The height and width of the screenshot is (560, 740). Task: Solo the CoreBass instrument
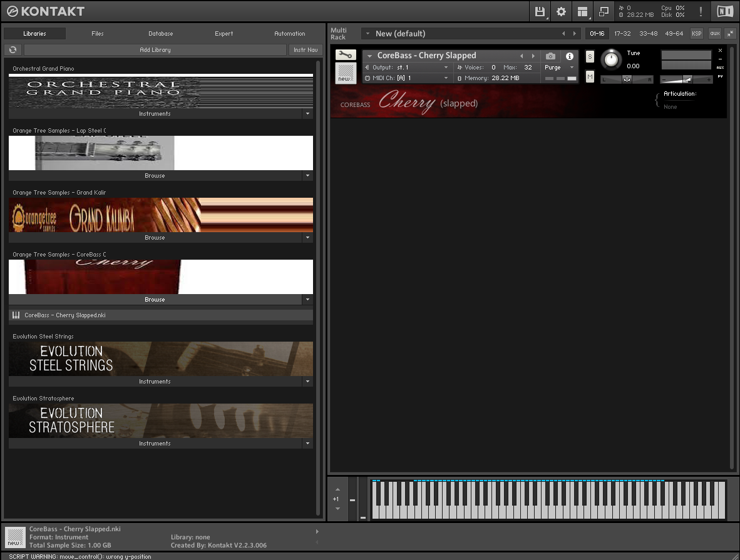point(590,56)
